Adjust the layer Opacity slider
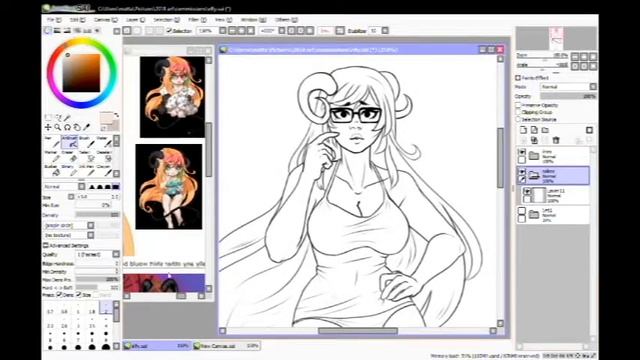Viewport: 640px width, 360px height. (568, 96)
